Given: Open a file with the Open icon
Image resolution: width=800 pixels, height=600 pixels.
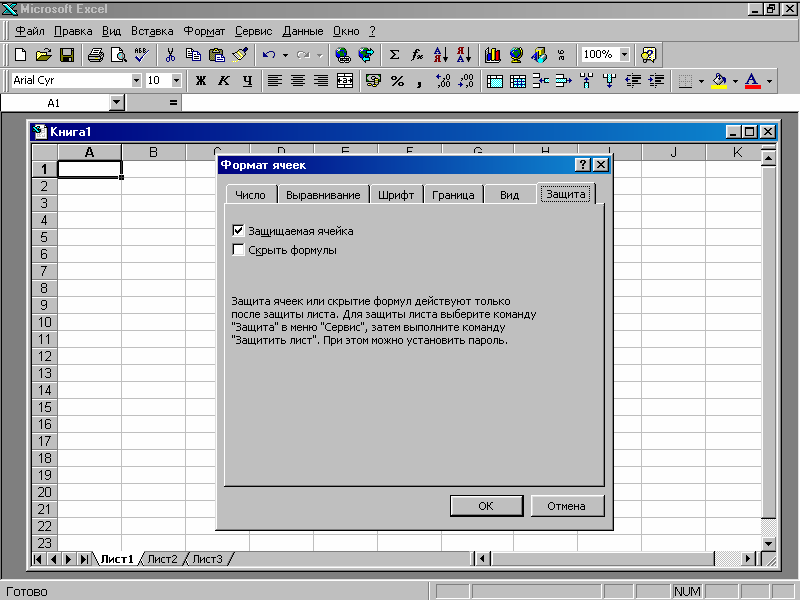Looking at the screenshot, I should click(x=43, y=55).
